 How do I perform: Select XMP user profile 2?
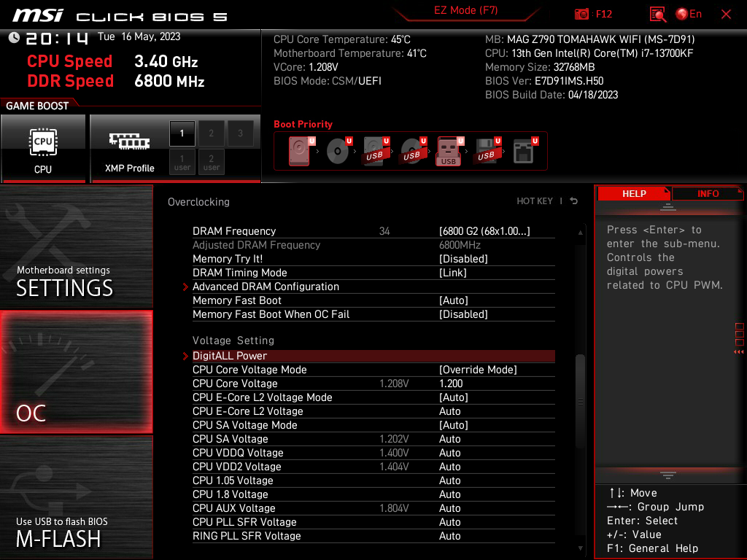click(x=211, y=162)
